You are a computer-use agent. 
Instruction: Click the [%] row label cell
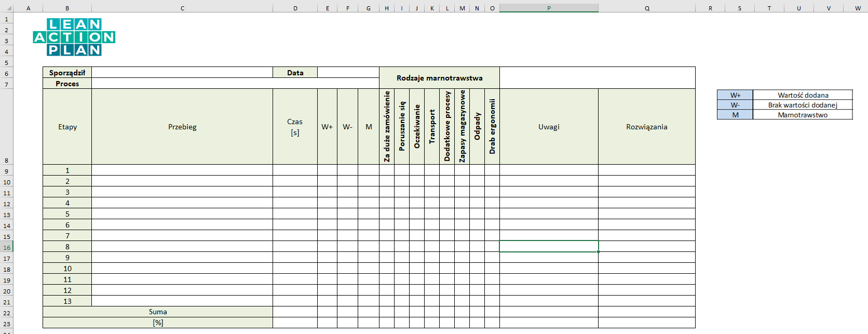[158, 323]
